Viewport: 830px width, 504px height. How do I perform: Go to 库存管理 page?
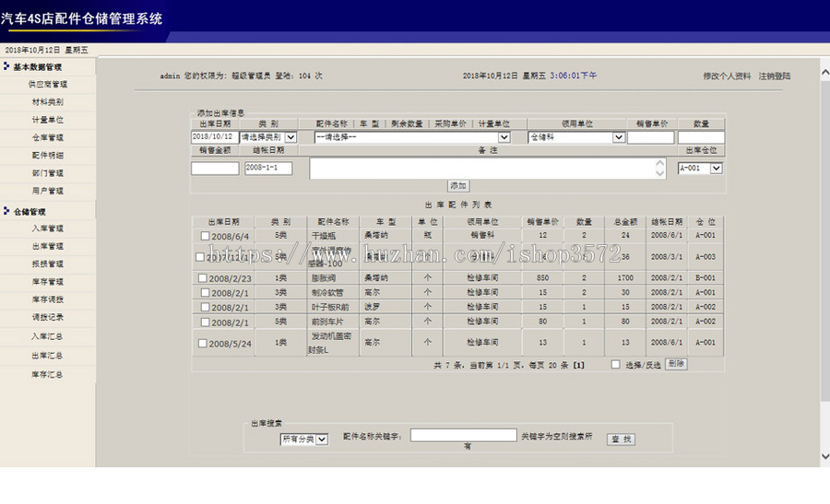(x=48, y=281)
